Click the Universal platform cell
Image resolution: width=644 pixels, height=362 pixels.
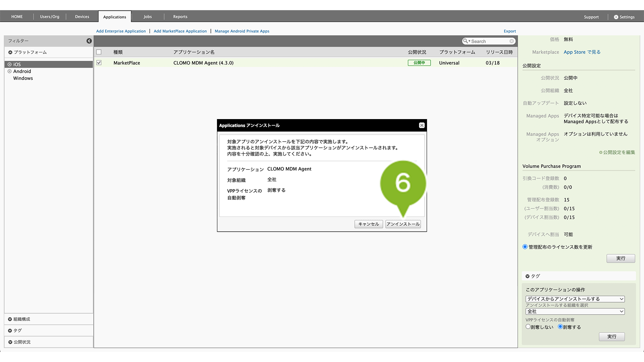(449, 63)
